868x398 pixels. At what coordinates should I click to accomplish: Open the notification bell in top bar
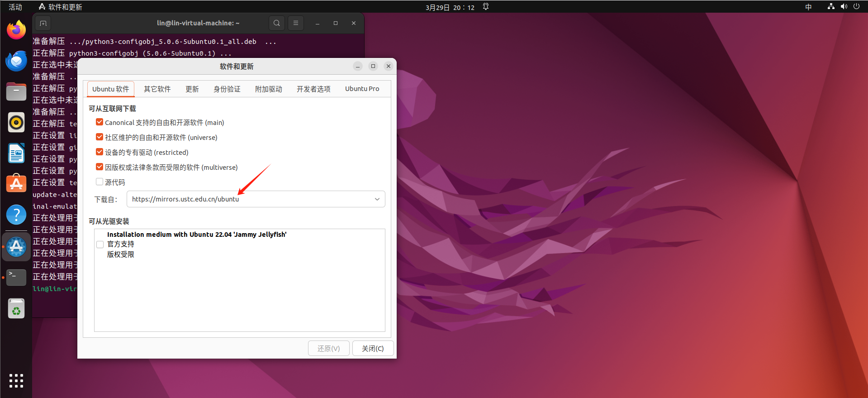point(486,7)
